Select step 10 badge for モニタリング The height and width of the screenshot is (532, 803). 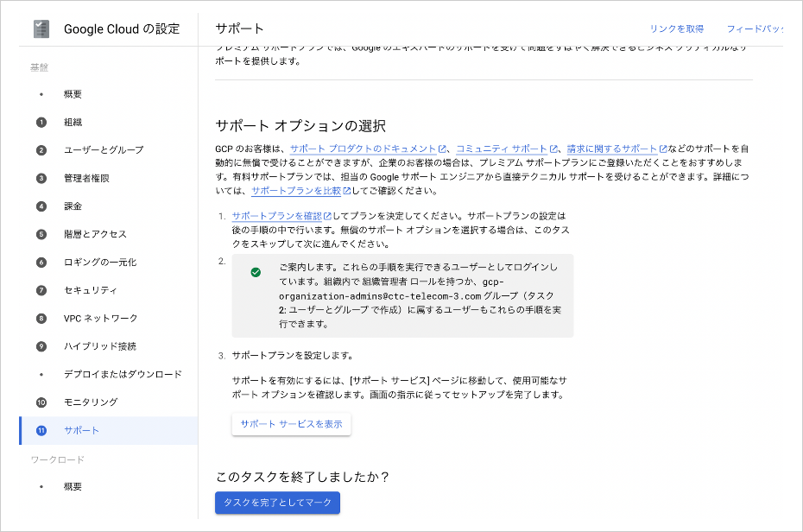pos(41,402)
